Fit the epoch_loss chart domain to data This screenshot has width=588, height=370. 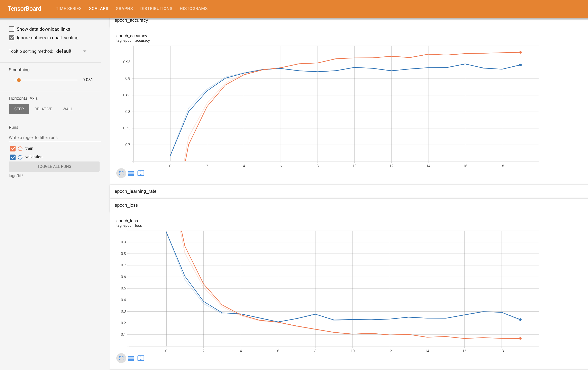141,358
